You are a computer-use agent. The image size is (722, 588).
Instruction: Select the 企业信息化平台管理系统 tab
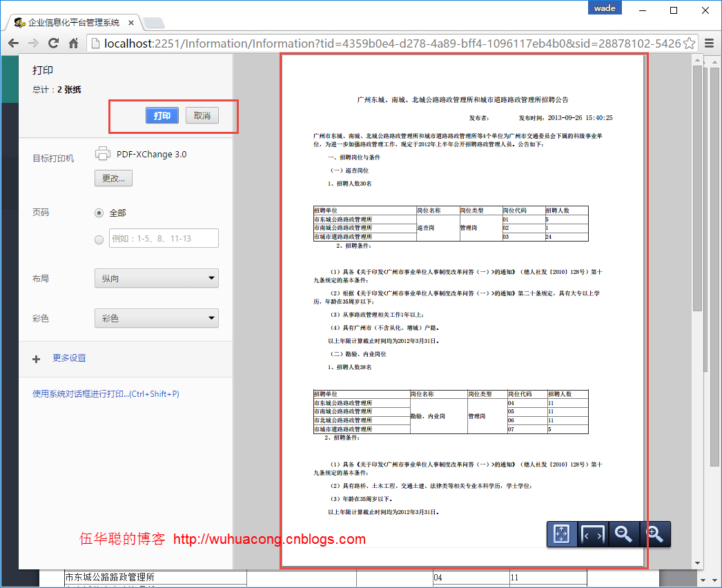pos(72,23)
